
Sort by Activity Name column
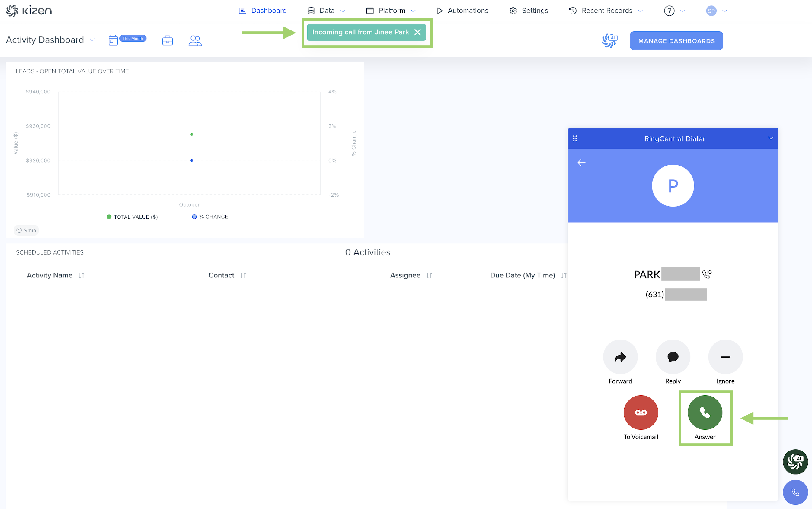(81, 275)
